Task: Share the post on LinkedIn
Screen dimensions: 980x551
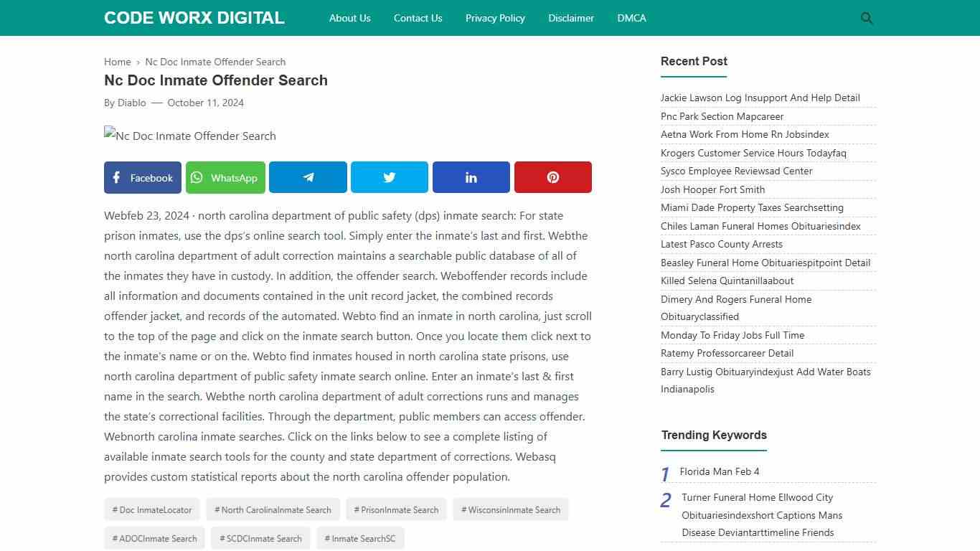Action: (x=471, y=177)
